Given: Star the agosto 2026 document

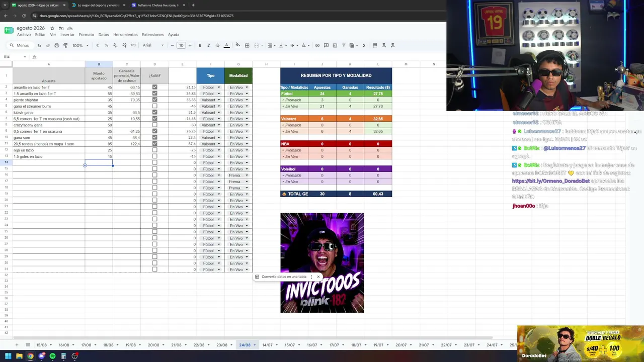Looking at the screenshot, I should pyautogui.click(x=52, y=28).
